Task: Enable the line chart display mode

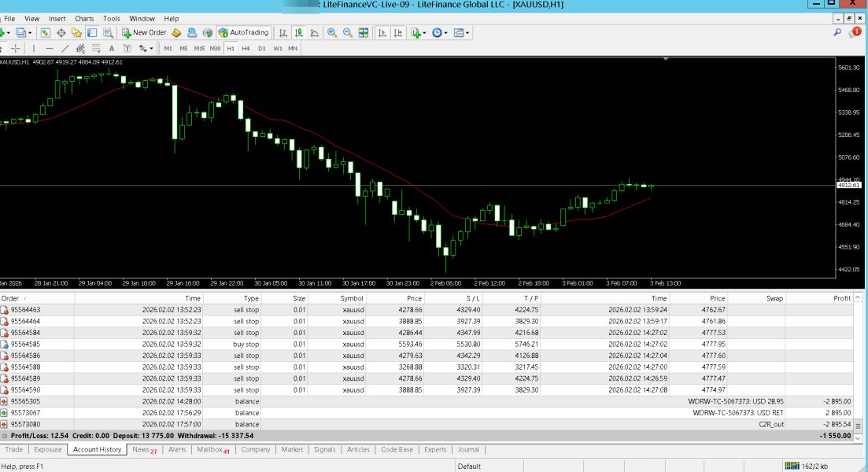Action: click(315, 33)
